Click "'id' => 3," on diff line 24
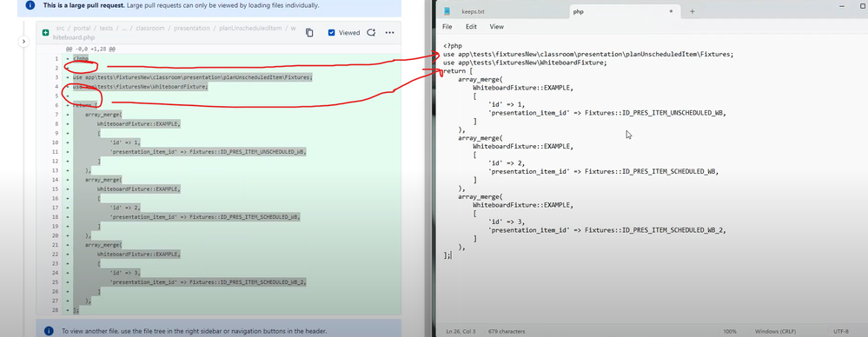Viewport: 868px width, 337px height. tap(124, 273)
